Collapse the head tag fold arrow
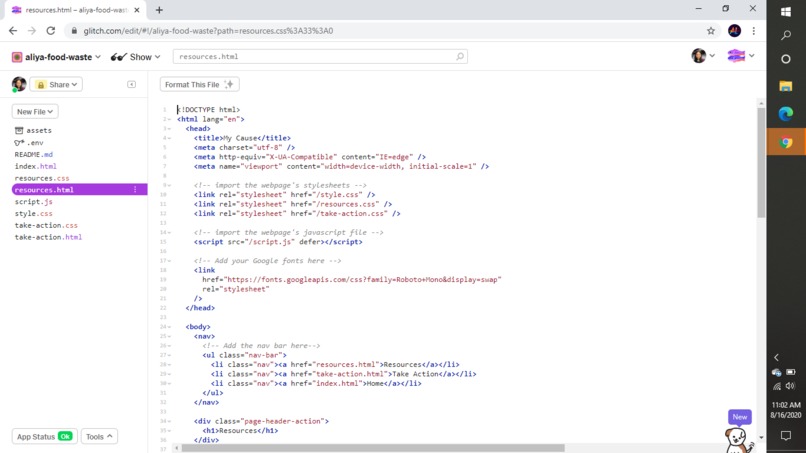806x453 pixels. pos(169,129)
